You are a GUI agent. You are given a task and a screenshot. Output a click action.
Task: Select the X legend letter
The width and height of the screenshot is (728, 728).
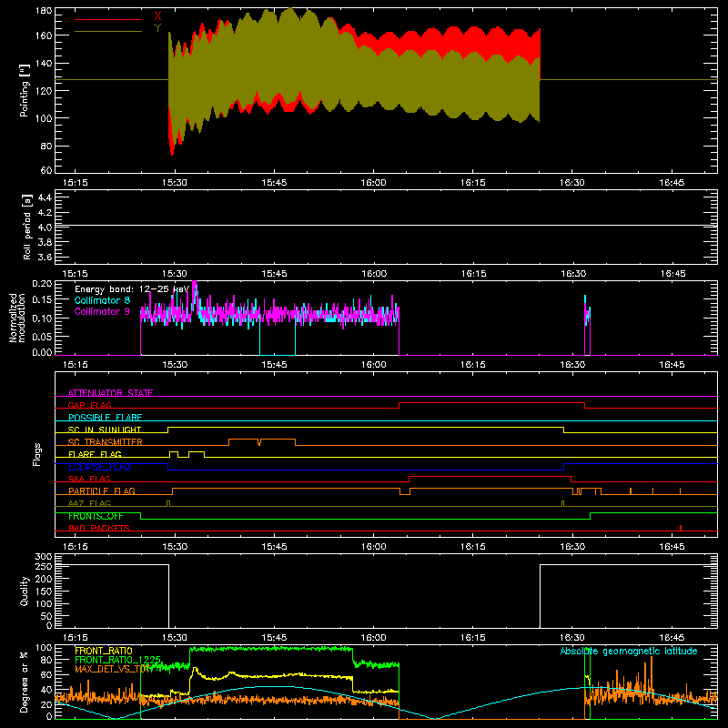click(157, 16)
